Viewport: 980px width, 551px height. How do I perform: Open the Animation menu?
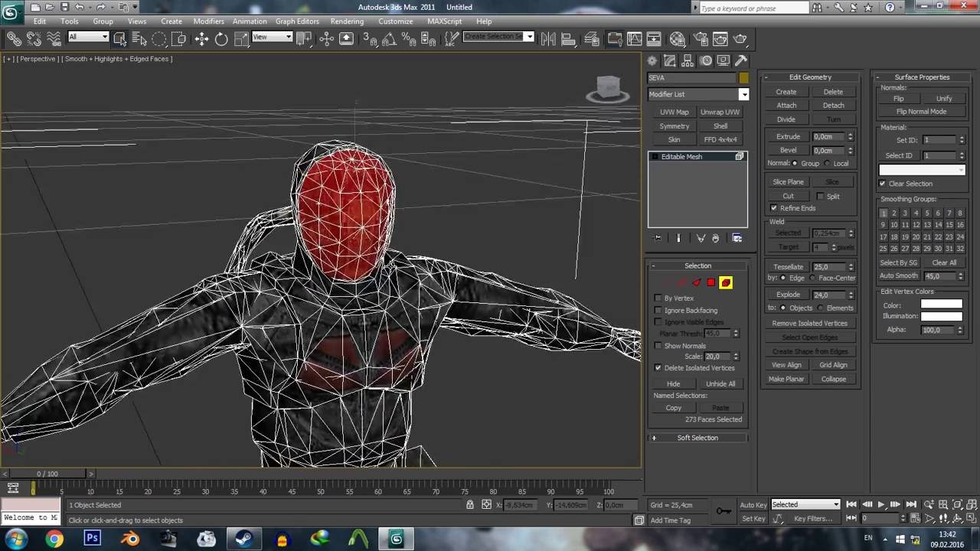tap(250, 21)
